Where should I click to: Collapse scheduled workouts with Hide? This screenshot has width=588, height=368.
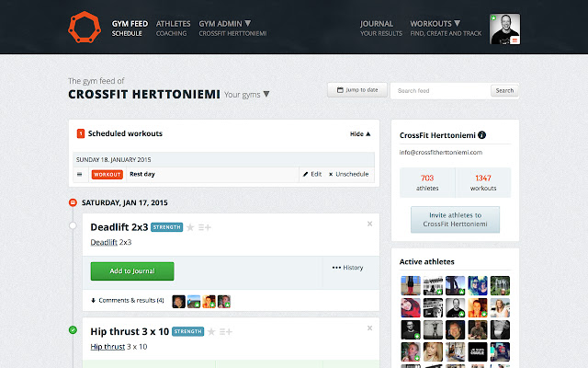pos(360,133)
